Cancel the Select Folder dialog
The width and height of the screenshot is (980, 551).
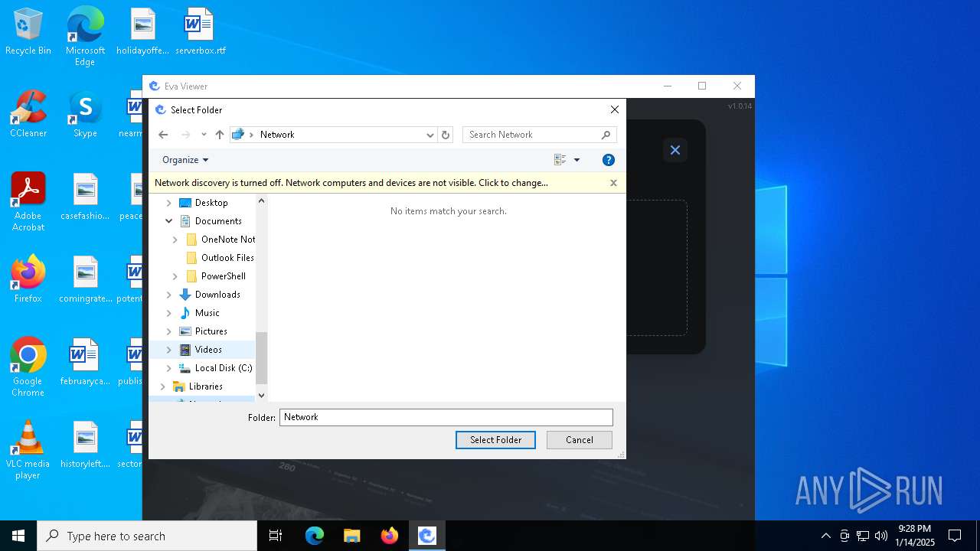[x=580, y=440]
